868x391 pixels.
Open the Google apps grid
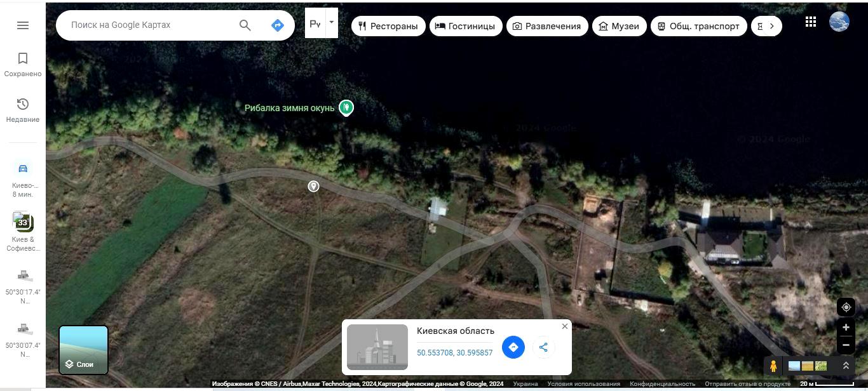coord(810,22)
